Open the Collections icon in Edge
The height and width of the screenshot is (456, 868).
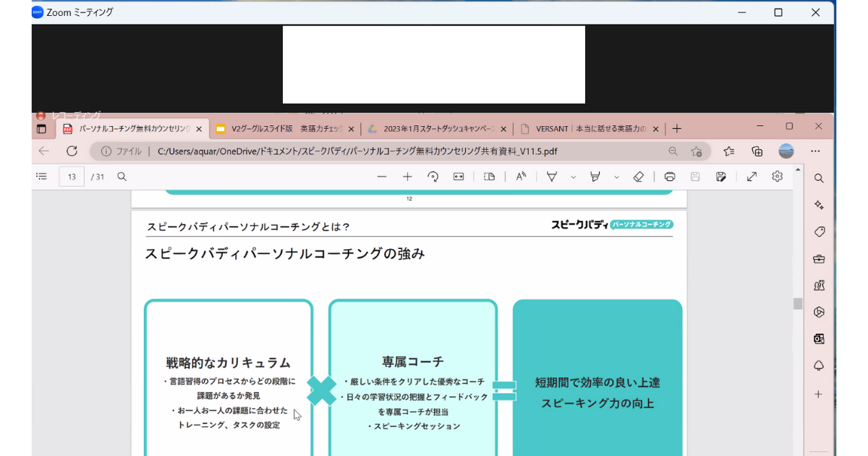click(757, 151)
